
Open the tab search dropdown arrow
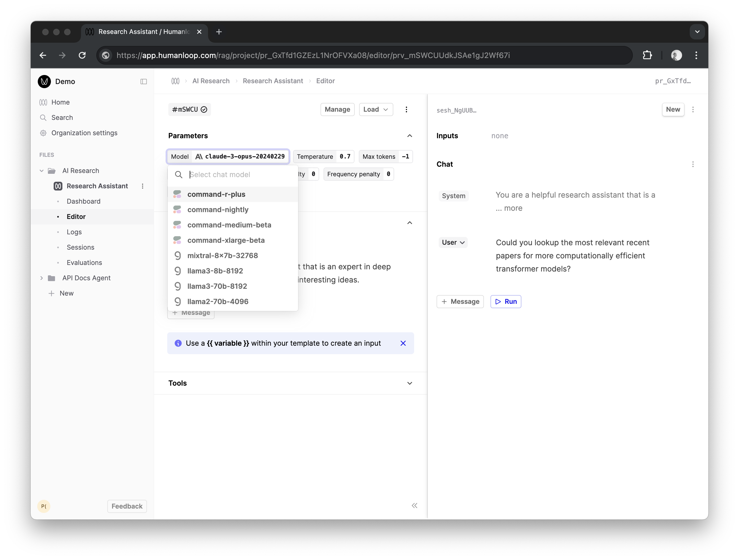point(697,32)
